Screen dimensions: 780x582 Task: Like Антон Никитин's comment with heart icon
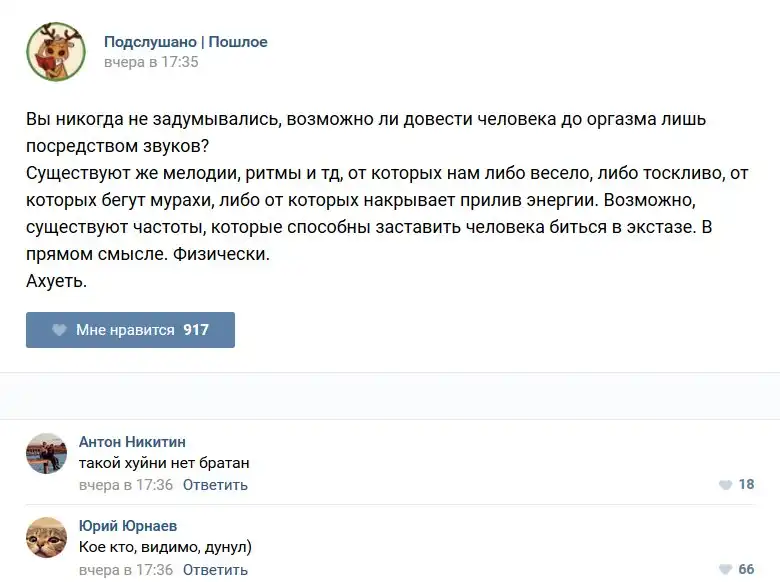[x=725, y=485]
